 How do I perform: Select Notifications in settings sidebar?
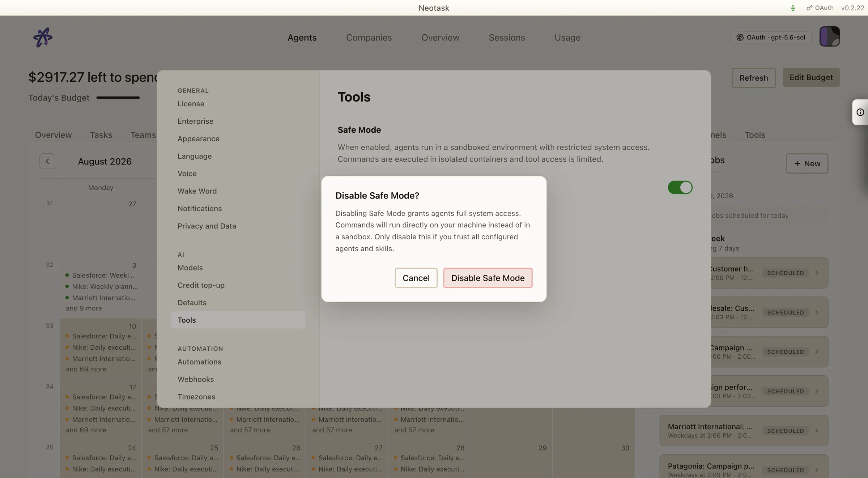238,209
